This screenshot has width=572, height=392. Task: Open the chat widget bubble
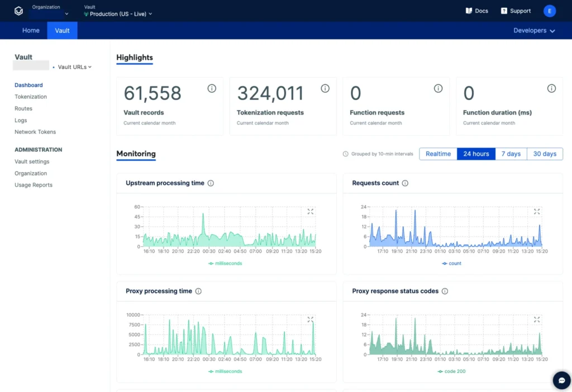click(561, 380)
